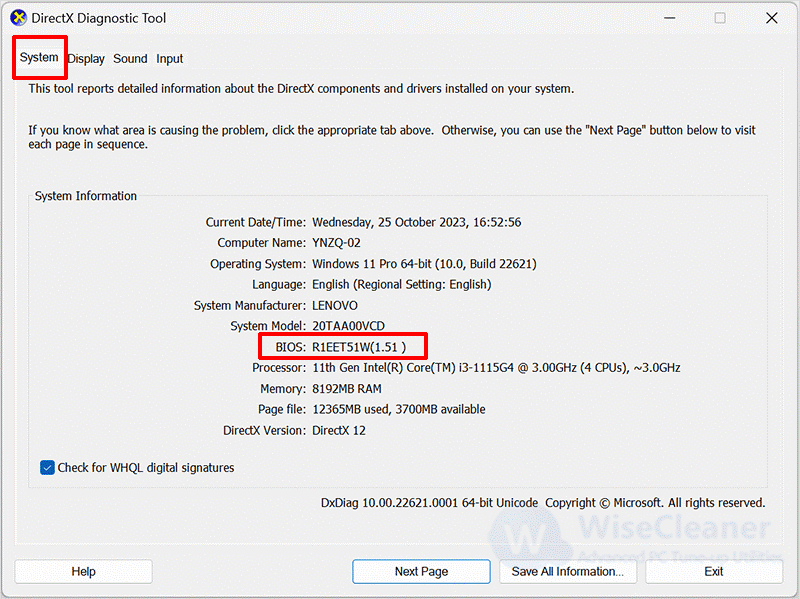Viewport: 800px width, 599px height.
Task: Click the system manufacturer value LENOVO
Action: coord(335,306)
